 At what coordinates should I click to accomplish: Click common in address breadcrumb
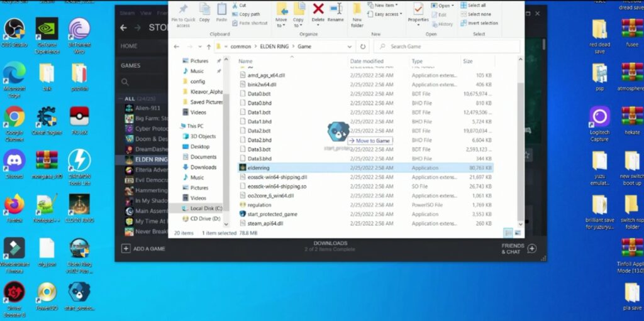tap(241, 46)
